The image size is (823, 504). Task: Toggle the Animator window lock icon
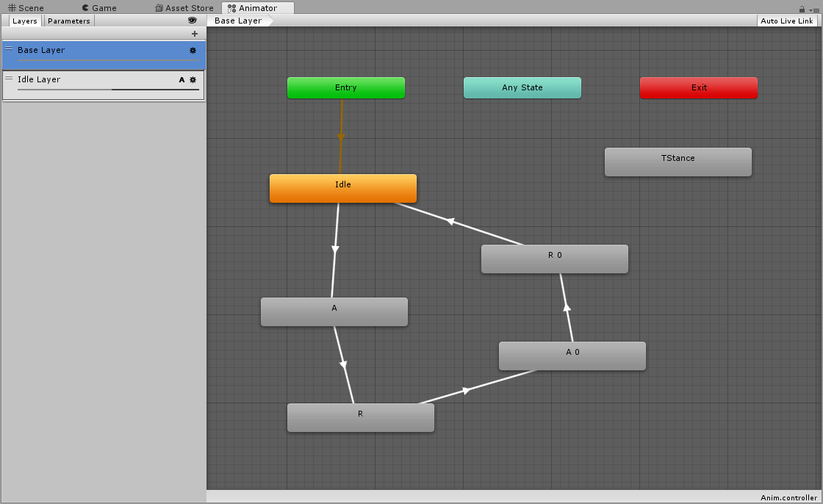point(802,9)
